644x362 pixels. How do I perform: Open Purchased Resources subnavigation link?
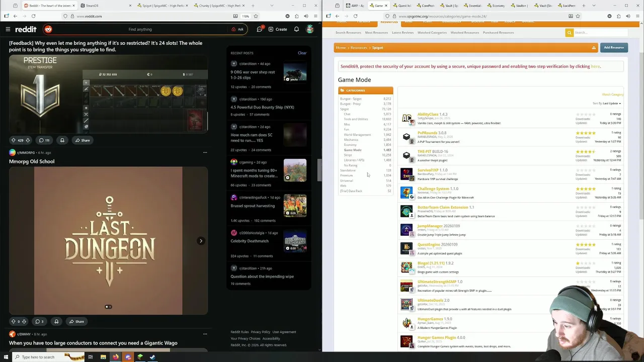tap(499, 33)
